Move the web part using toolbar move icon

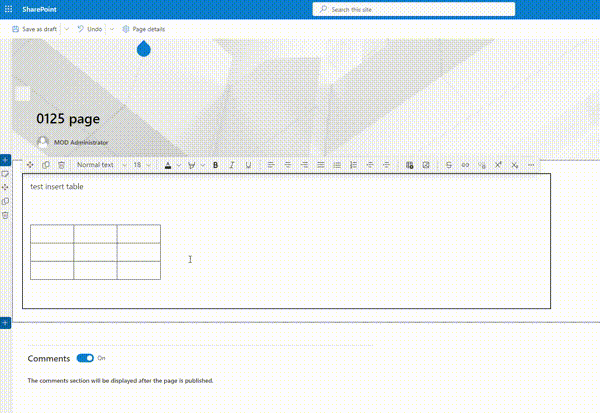[x=30, y=165]
